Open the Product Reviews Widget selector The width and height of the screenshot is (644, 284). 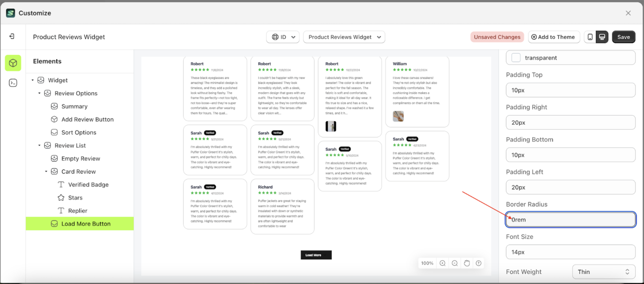pos(344,37)
